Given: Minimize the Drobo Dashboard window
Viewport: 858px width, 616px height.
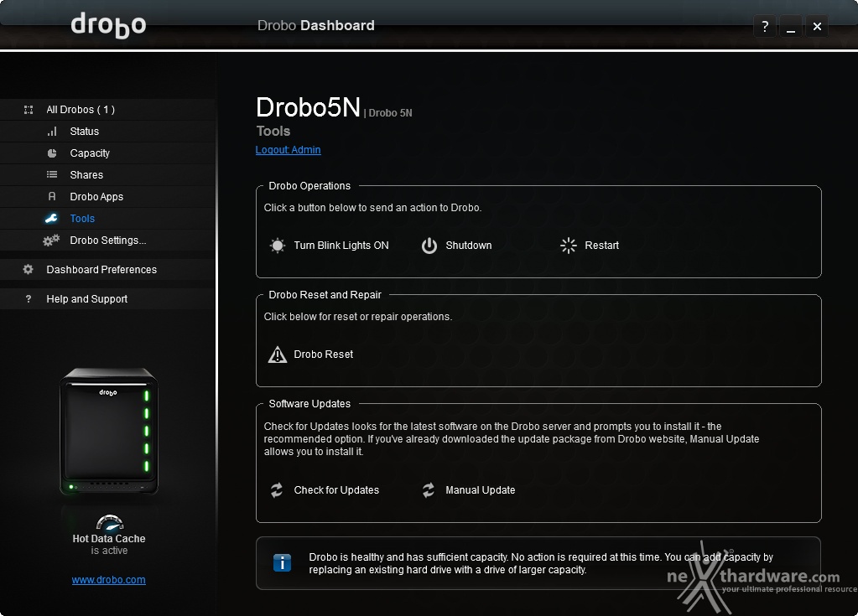Looking at the screenshot, I should click(791, 26).
